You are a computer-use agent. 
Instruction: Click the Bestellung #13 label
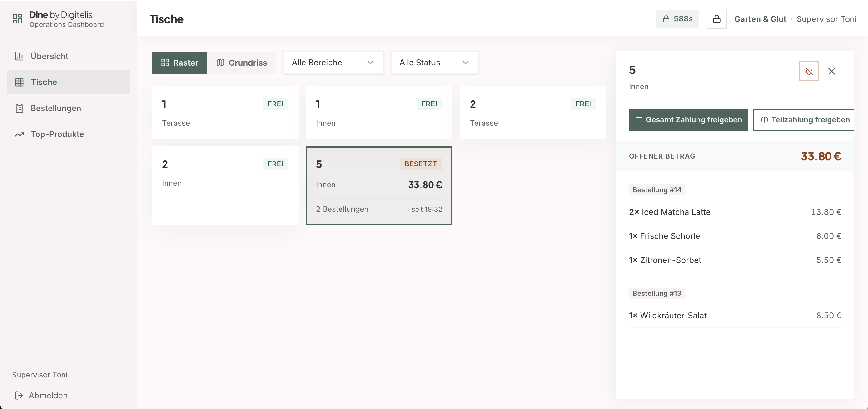pyautogui.click(x=657, y=293)
